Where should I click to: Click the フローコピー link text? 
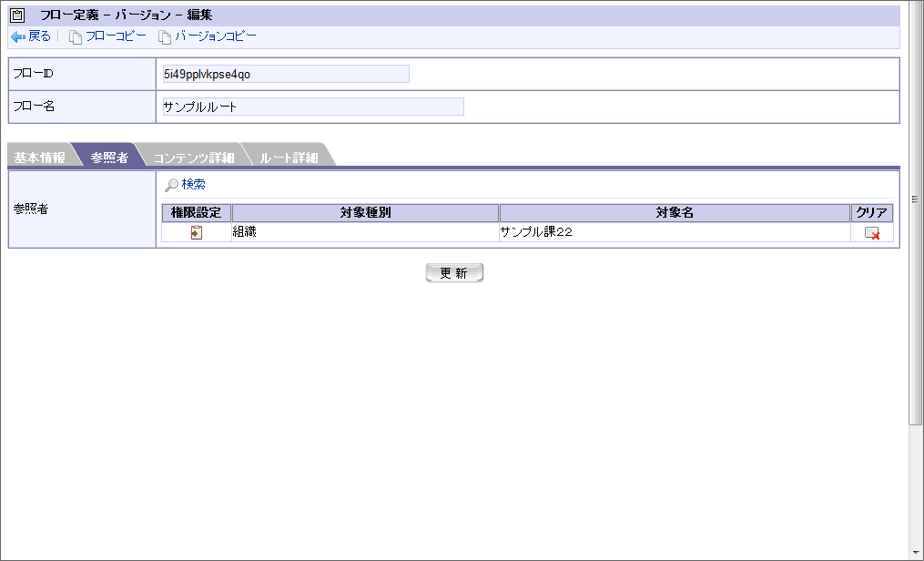pos(117,36)
